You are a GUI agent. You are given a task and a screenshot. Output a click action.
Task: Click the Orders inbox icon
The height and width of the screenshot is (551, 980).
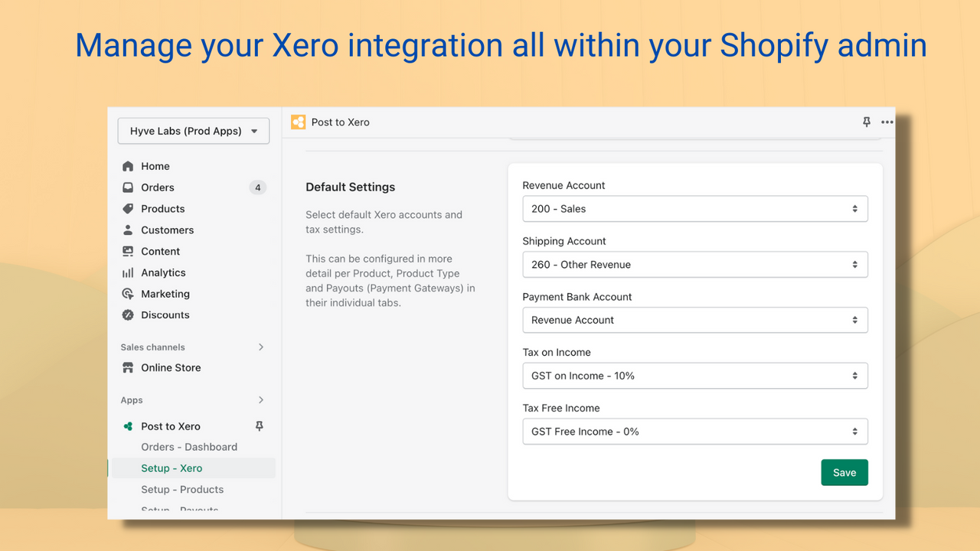pos(128,187)
